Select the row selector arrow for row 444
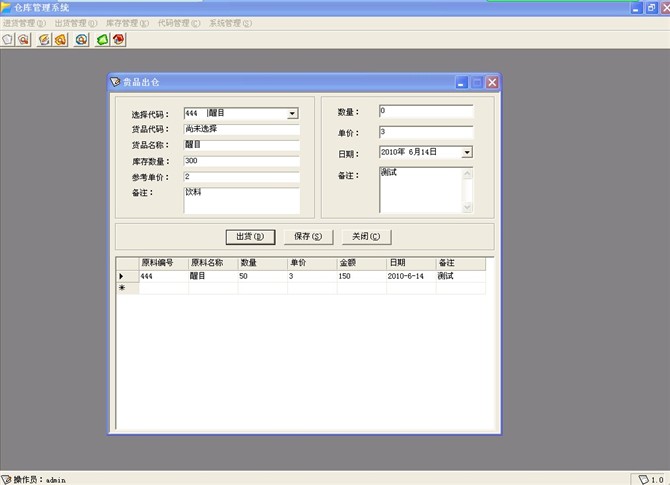The width and height of the screenshot is (670, 485). (x=127, y=276)
